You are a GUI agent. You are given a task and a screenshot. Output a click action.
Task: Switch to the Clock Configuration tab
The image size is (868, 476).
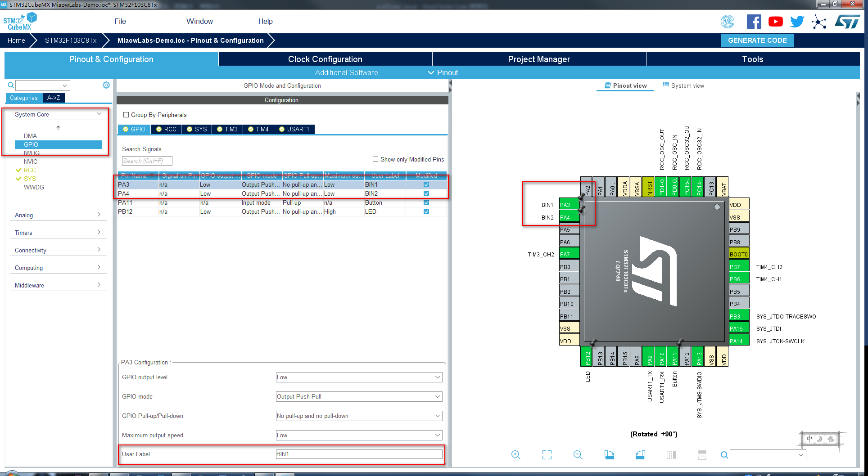click(x=325, y=59)
